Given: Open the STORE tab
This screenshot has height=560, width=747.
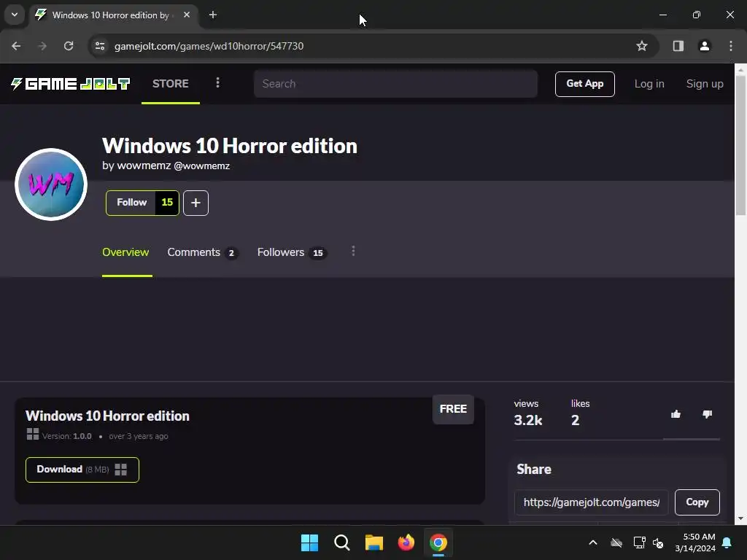Looking at the screenshot, I should click(x=171, y=84).
